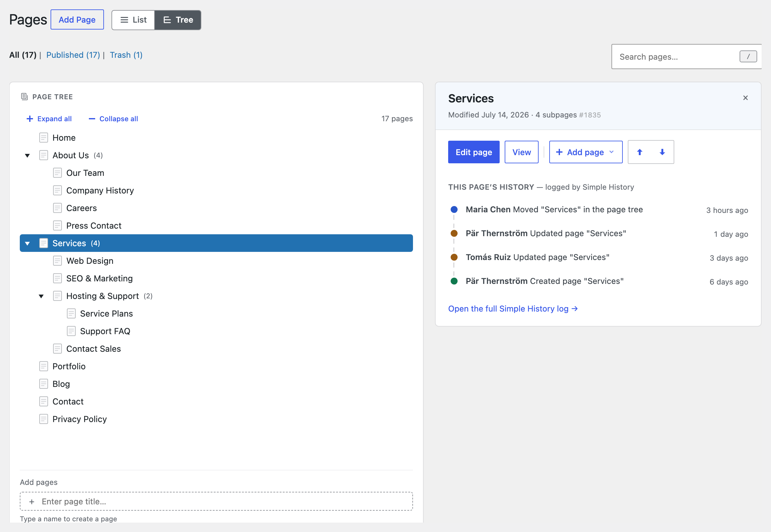771x532 pixels.
Task: Click the Add Page button at top
Action: pyautogui.click(x=77, y=20)
